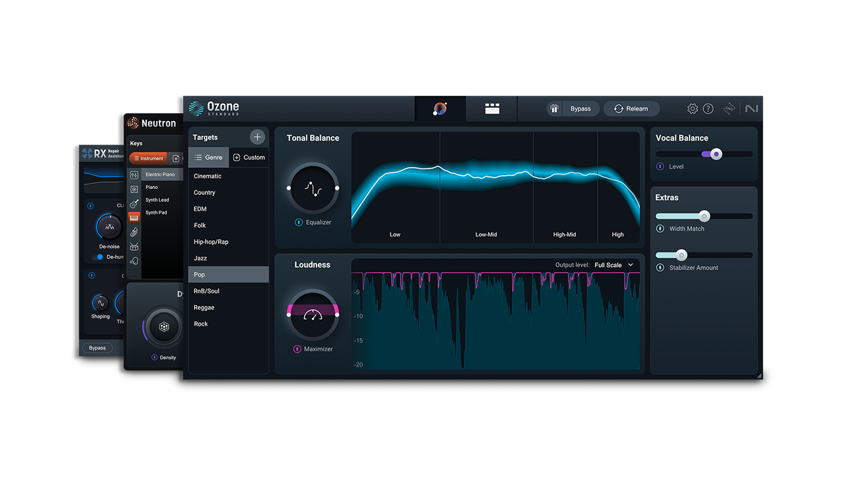Click the Native Instruments logo icon
Screen dimensions: 868x488
[751, 108]
